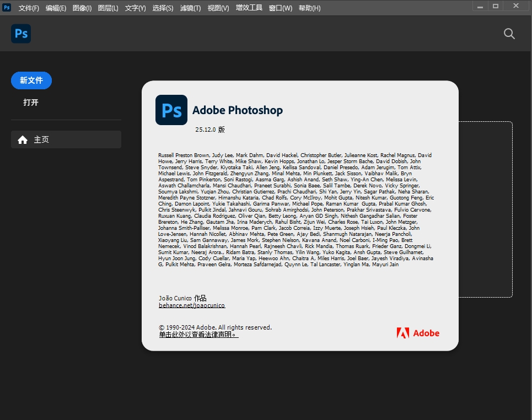This screenshot has height=420, width=532.
Task: Click the 新文件 button
Action: pos(31,80)
